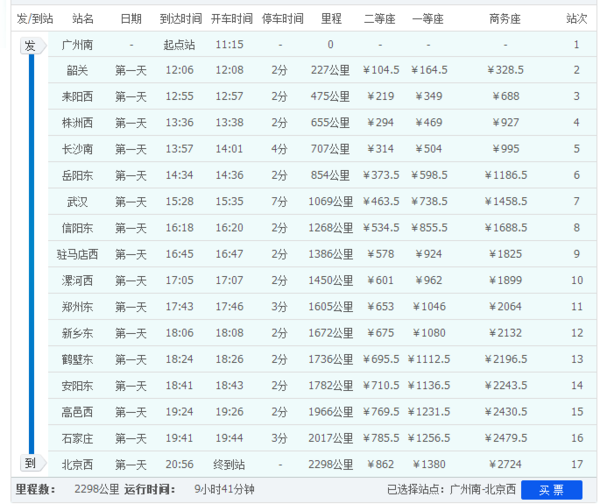600x504 pixels.
Task: Click mileage 227公里 for 韶关
Action: point(330,70)
